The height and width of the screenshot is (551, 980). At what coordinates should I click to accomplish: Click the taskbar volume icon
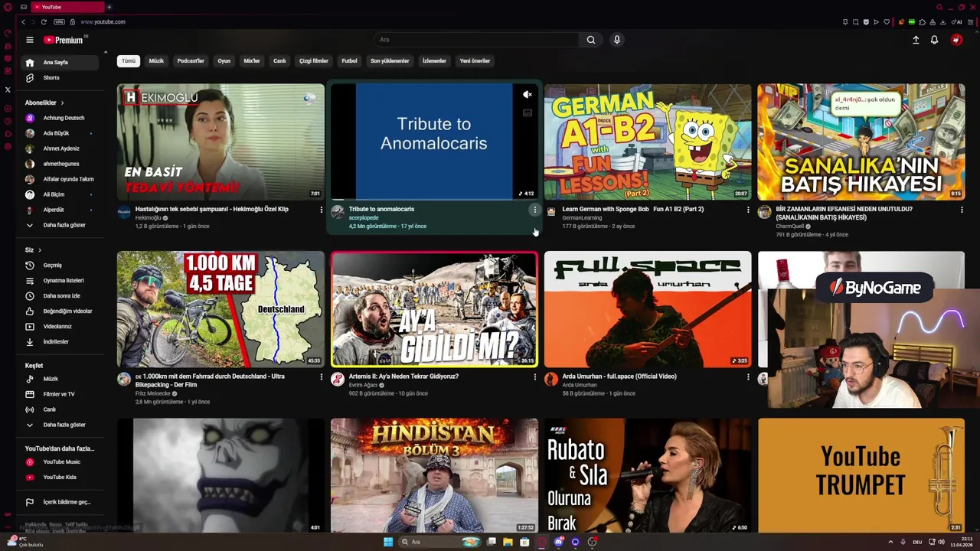coord(941,542)
